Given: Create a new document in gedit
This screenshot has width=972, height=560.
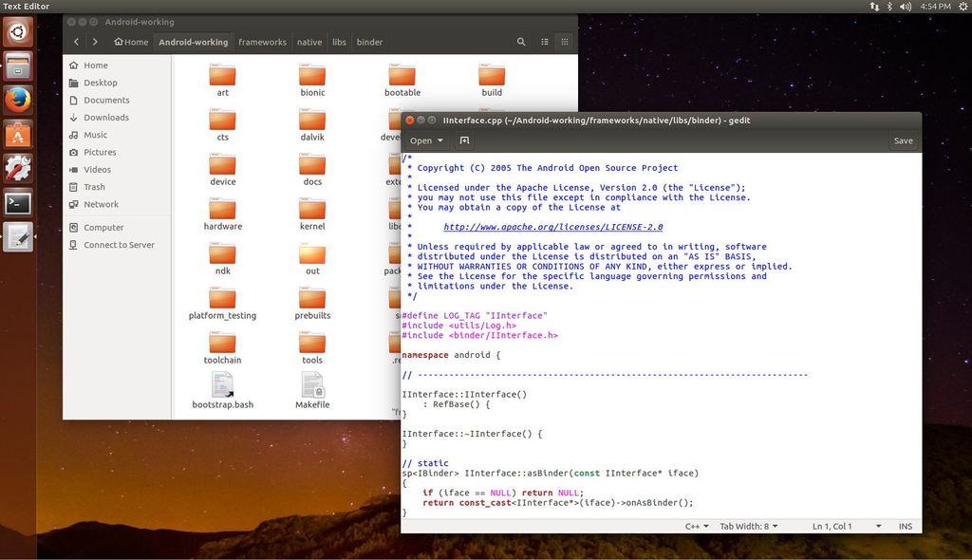Looking at the screenshot, I should click(x=464, y=140).
